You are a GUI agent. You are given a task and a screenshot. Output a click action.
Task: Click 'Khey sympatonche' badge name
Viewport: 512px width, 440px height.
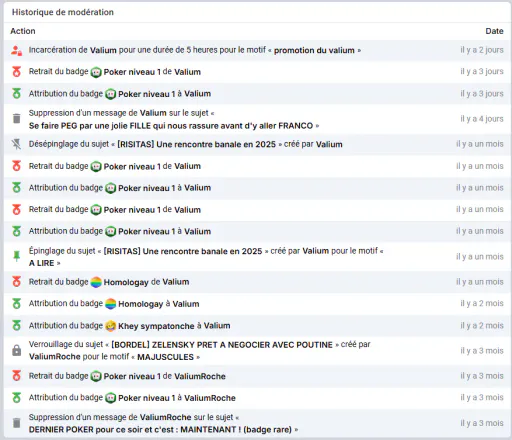pos(156,326)
